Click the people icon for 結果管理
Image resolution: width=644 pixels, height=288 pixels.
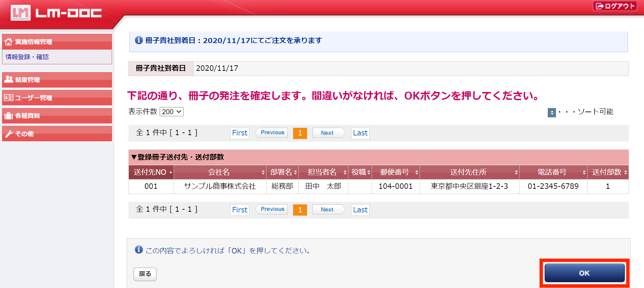click(x=9, y=79)
